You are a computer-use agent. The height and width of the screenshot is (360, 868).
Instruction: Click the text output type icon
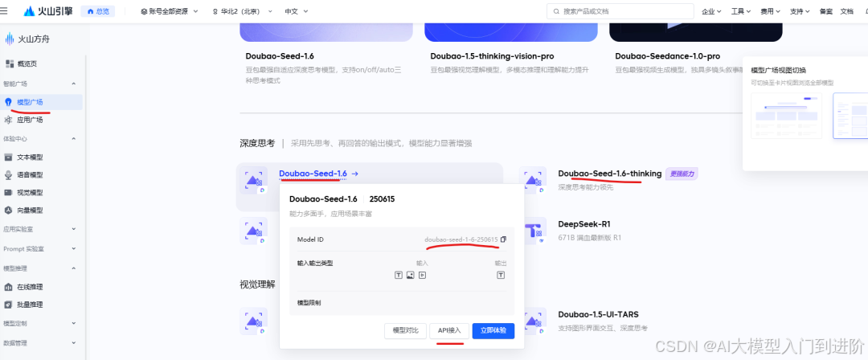coord(501,275)
